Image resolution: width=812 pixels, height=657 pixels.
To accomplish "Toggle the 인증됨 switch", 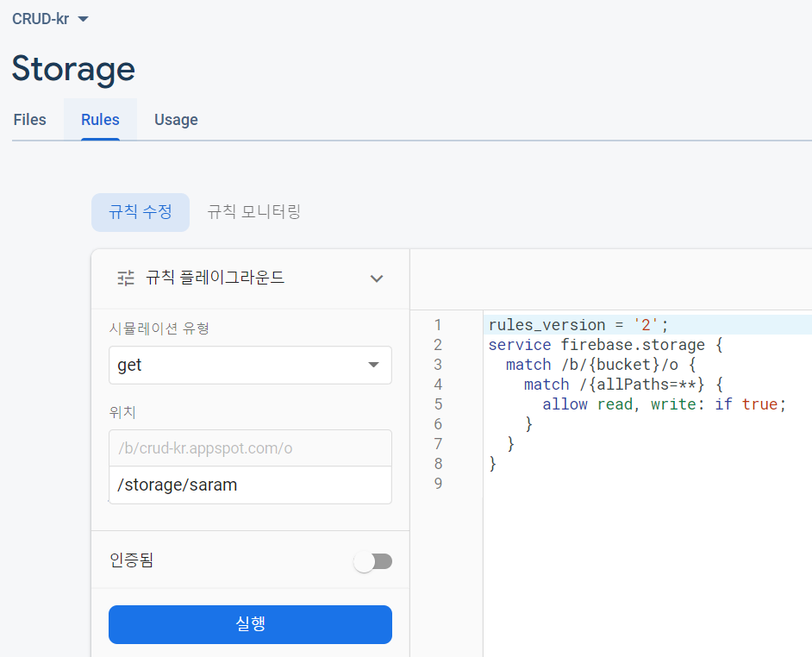I will click(373, 561).
